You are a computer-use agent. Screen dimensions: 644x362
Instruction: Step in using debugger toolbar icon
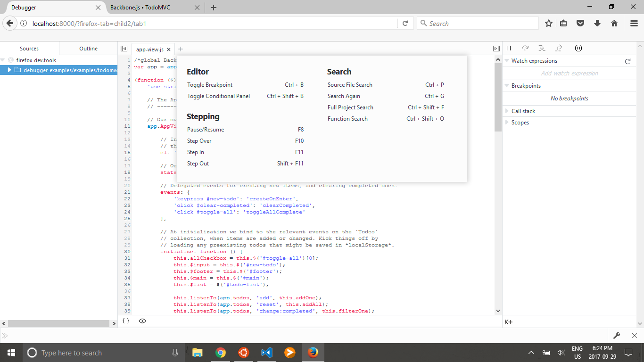coord(542,48)
